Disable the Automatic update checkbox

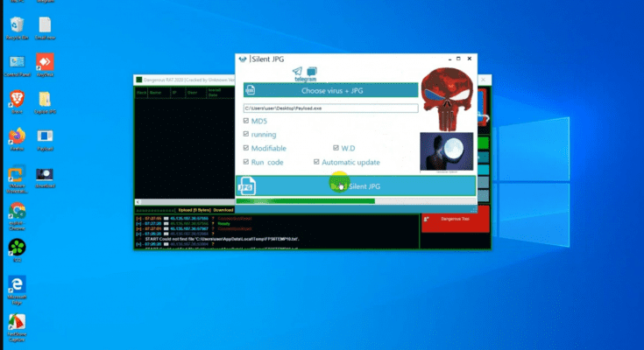[316, 162]
